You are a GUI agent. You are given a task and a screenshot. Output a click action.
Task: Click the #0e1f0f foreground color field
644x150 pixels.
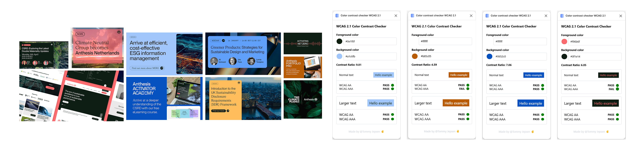(370, 41)
